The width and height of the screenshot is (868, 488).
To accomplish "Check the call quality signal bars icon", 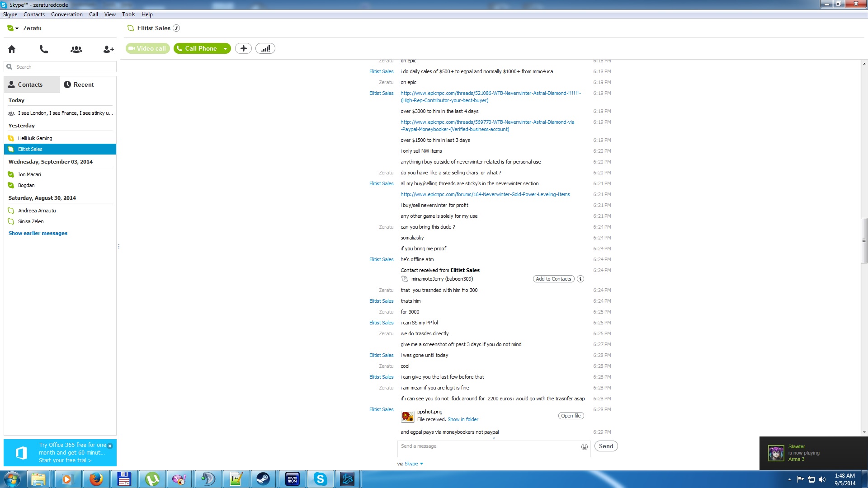I will (265, 48).
